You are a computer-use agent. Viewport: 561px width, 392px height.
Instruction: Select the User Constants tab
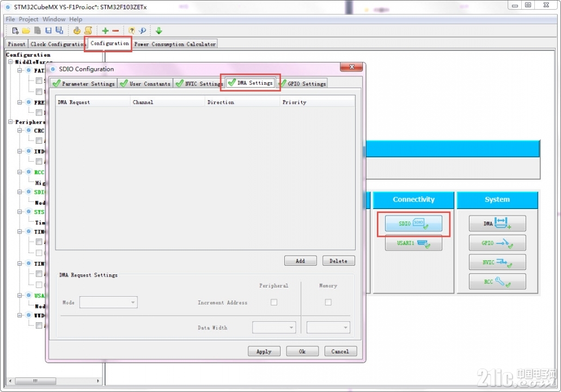coord(145,83)
